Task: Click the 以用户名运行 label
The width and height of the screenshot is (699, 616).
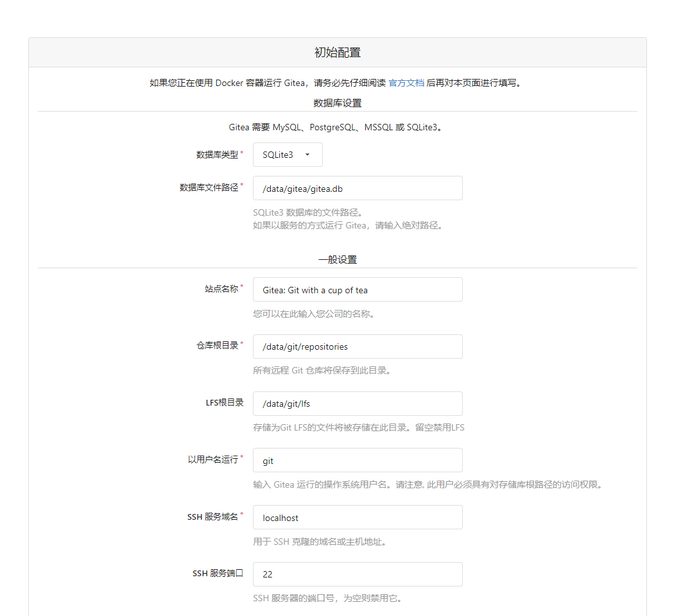Action: pyautogui.click(x=213, y=459)
